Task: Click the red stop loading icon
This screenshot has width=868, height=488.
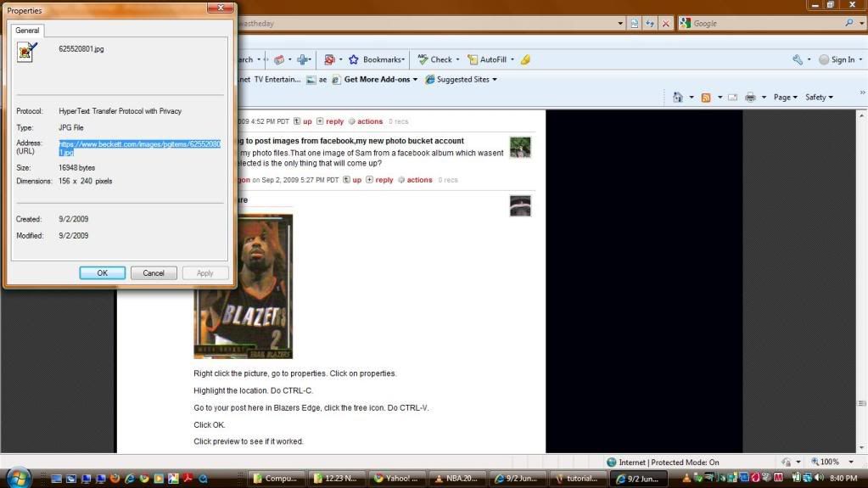Action: pyautogui.click(x=665, y=23)
